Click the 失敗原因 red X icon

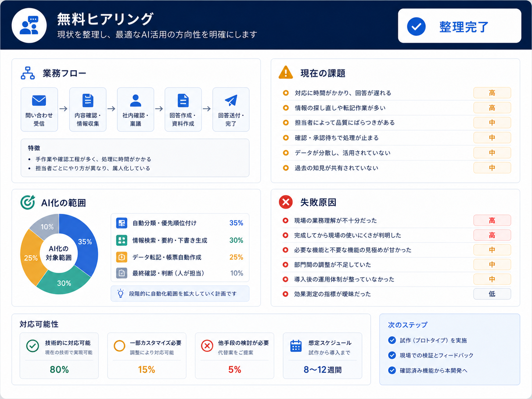click(286, 202)
